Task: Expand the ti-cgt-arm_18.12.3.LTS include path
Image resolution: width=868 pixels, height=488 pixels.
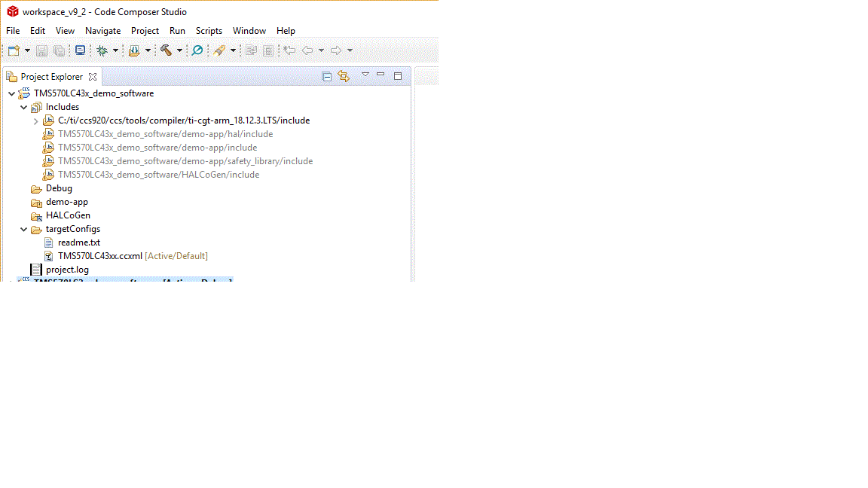Action: (36, 121)
